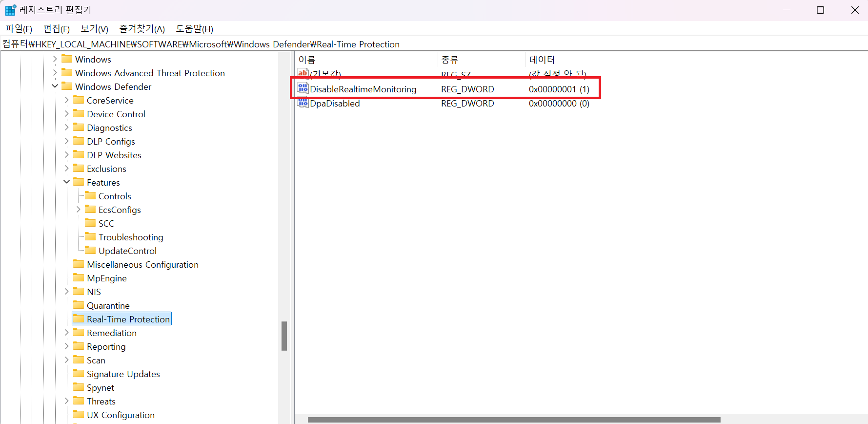Image resolution: width=868 pixels, height=424 pixels.
Task: Click the registry path address bar
Action: pyautogui.click(x=434, y=44)
